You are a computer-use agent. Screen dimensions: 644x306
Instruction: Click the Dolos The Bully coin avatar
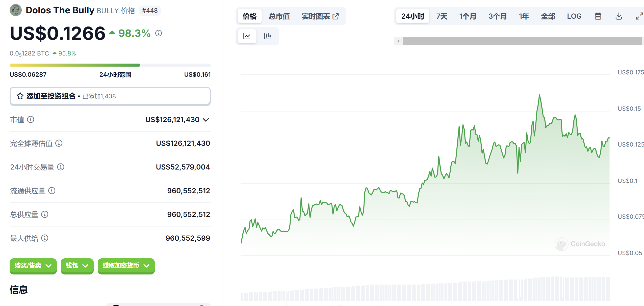tap(16, 10)
